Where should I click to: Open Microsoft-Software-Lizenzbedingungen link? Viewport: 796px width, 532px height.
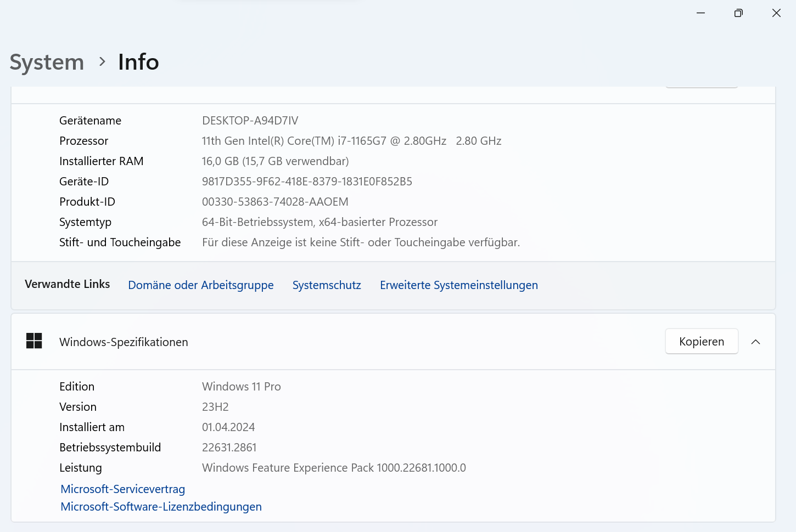tap(161, 507)
